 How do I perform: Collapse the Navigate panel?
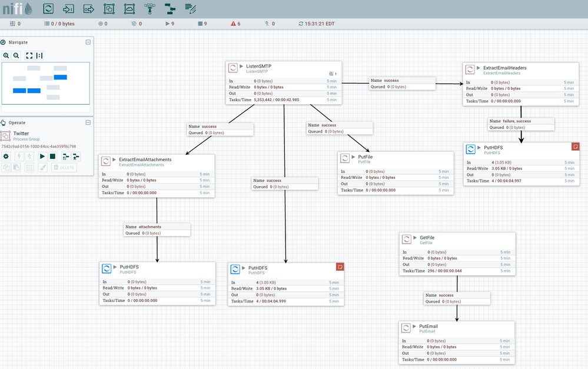(88, 42)
